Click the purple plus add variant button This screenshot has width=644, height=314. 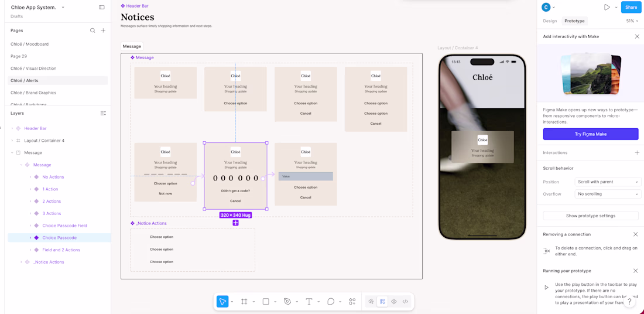[x=236, y=223]
